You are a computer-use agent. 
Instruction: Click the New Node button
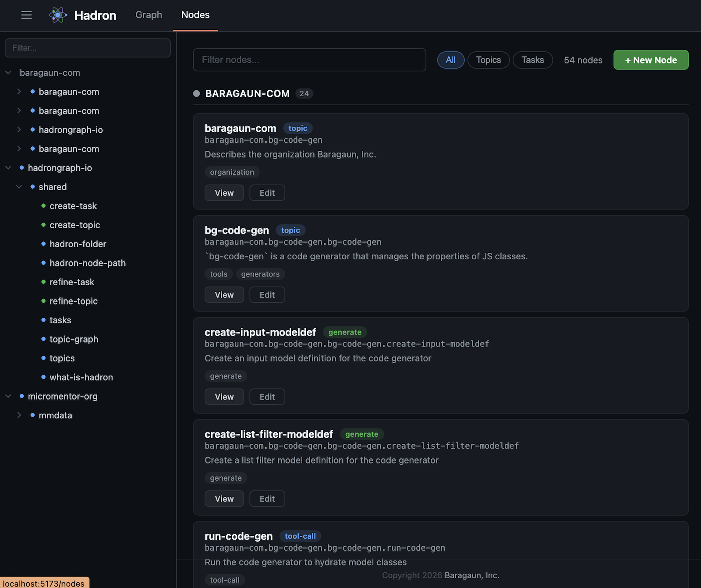pyautogui.click(x=651, y=60)
